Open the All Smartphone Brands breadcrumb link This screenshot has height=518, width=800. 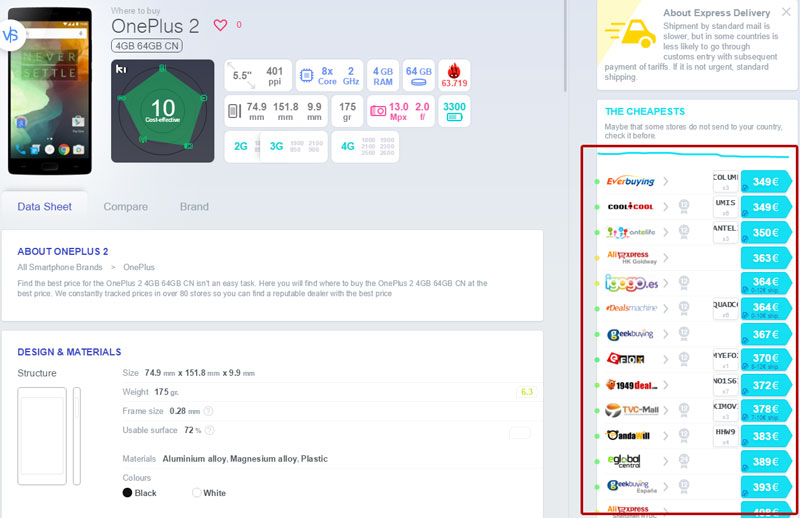point(60,267)
